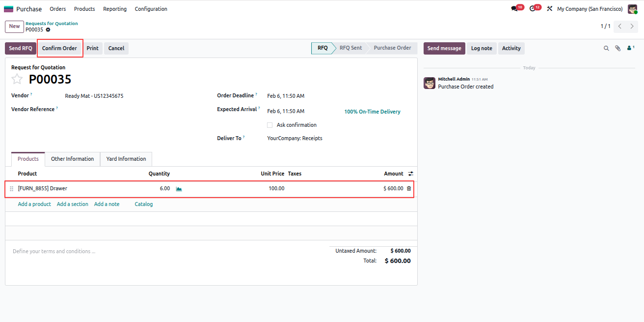
Task: Click the Amount column header
Action: (x=394, y=174)
